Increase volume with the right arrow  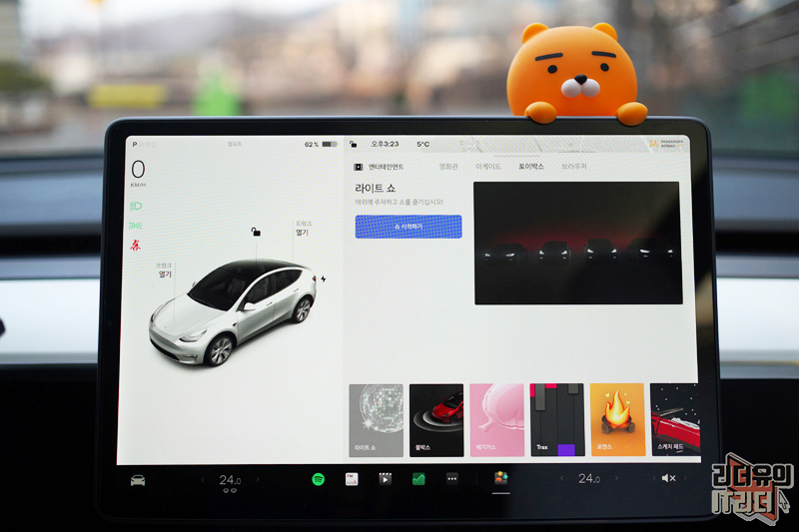pyautogui.click(x=685, y=478)
